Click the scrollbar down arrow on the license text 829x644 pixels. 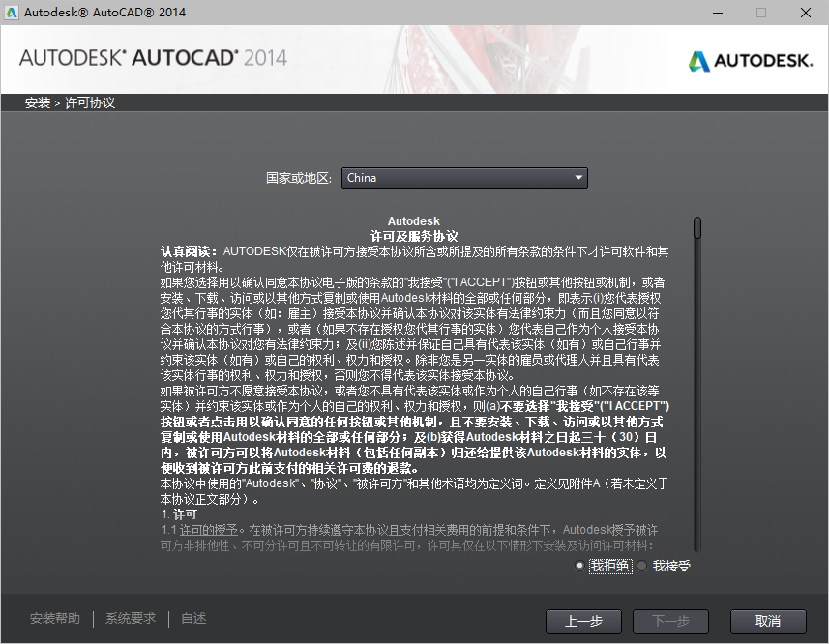coord(696,547)
